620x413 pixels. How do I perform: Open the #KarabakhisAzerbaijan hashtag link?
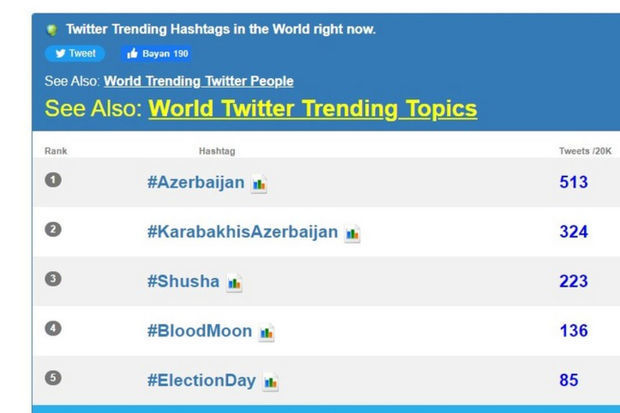coord(242,232)
